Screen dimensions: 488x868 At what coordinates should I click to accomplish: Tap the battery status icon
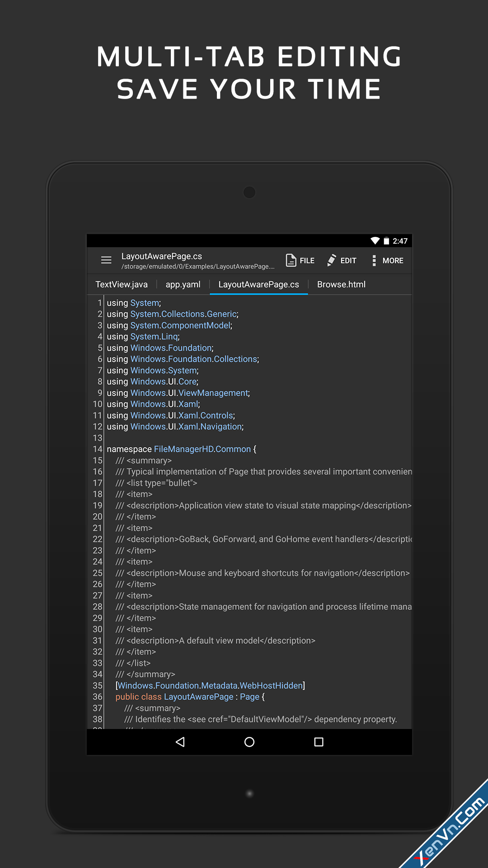pos(386,241)
